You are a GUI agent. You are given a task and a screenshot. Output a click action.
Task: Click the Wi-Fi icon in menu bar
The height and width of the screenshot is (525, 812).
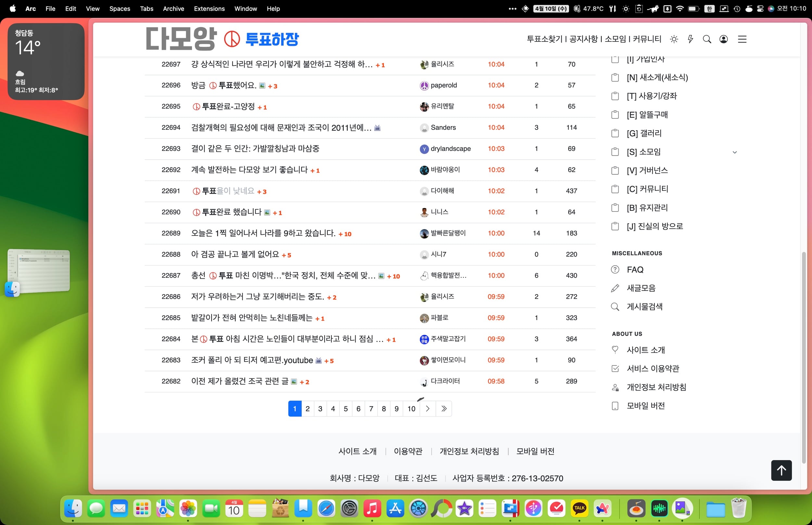[680, 8]
